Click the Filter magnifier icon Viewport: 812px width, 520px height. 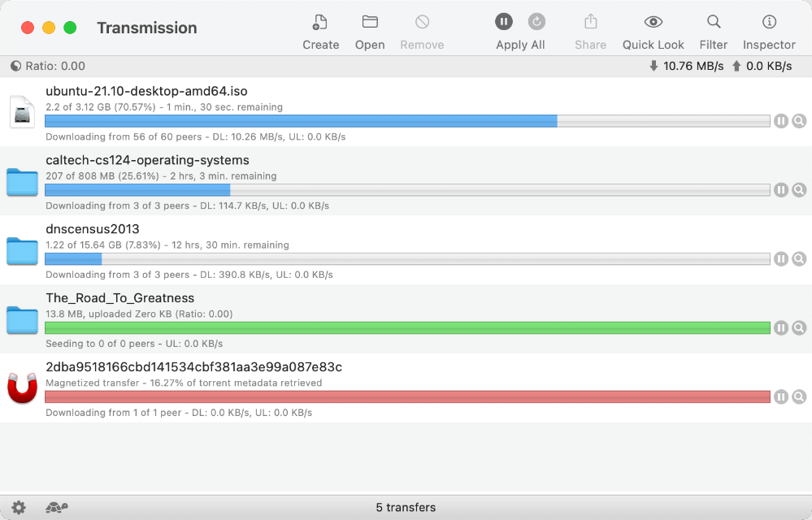[714, 22]
